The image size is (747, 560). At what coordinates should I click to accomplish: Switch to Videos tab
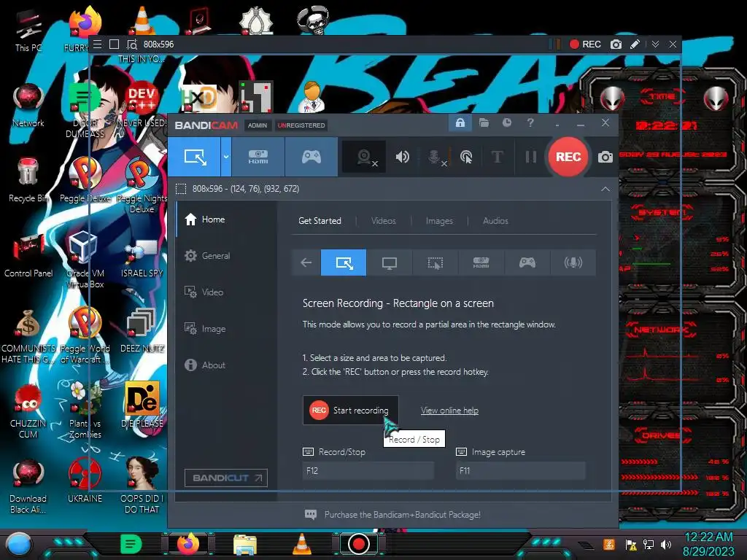(384, 221)
